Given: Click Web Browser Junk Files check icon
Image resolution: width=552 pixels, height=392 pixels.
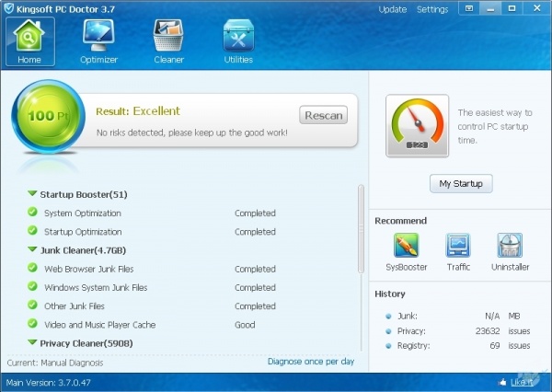Looking at the screenshot, I should point(33,268).
